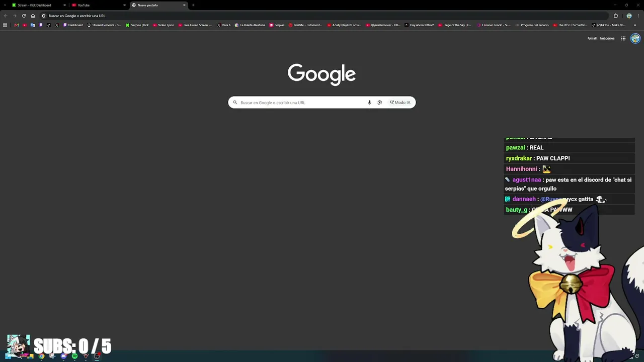Open the Free Green Screen bookmark

click(195, 25)
